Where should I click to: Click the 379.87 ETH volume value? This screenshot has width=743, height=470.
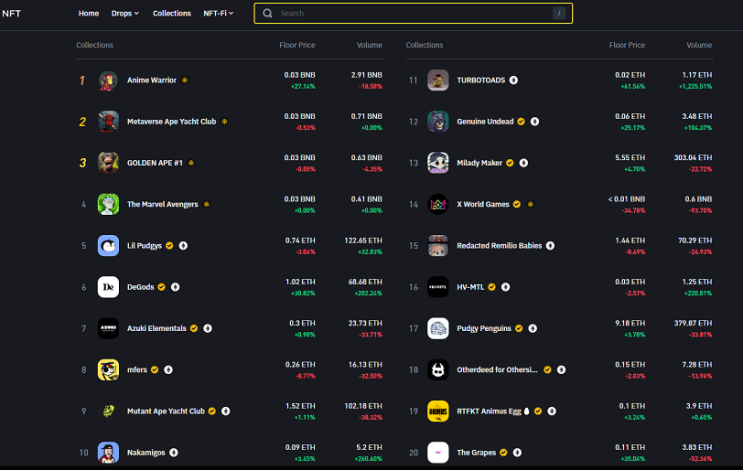point(693,323)
